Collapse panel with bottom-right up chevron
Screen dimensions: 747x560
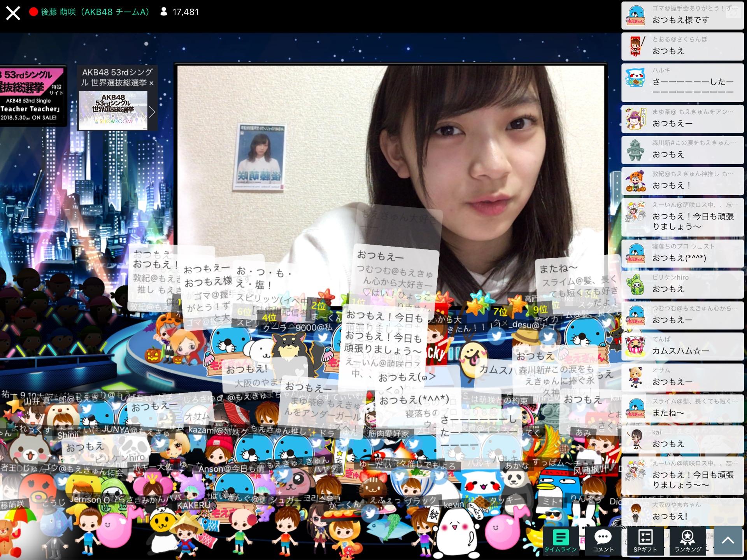pos(728,540)
